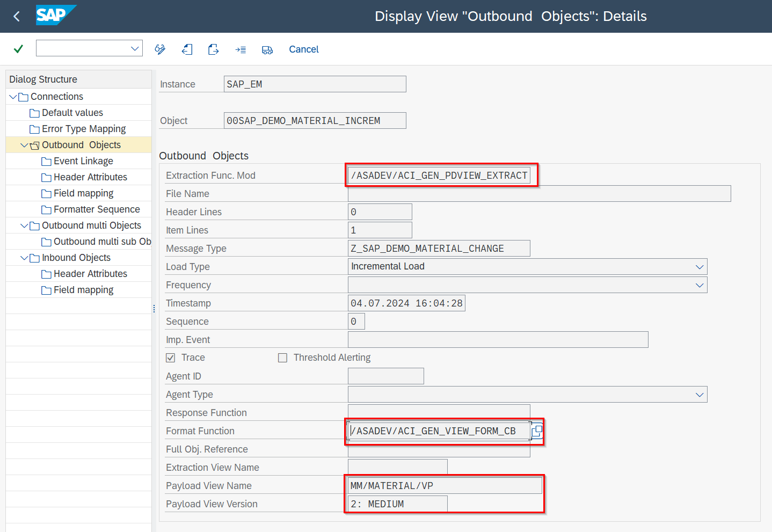The width and height of the screenshot is (772, 532).
Task: Click the Extraction Func. Mod field
Action: 439,176
